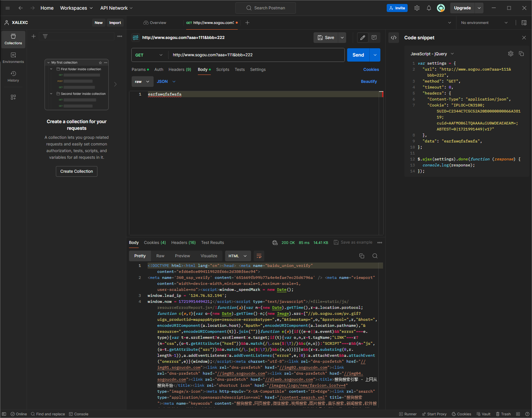The height and width of the screenshot is (418, 532).
Task: Open the API Network dropdown
Action: point(116,8)
